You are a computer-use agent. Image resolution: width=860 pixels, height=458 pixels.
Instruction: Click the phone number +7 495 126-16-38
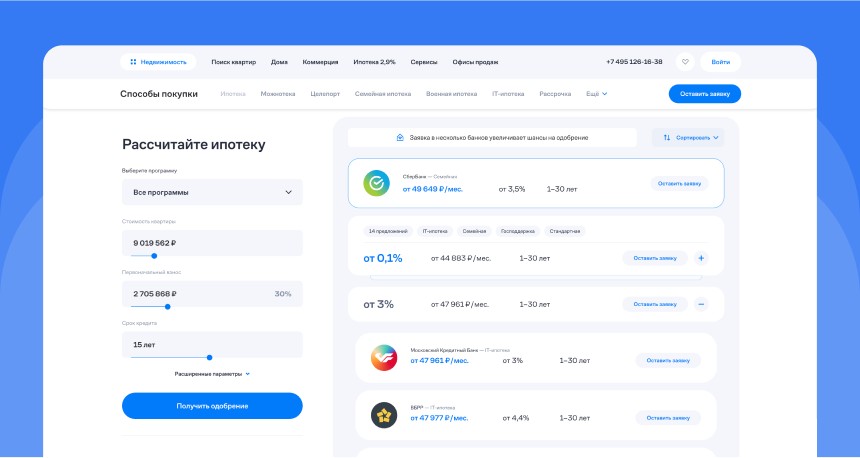pyautogui.click(x=634, y=62)
